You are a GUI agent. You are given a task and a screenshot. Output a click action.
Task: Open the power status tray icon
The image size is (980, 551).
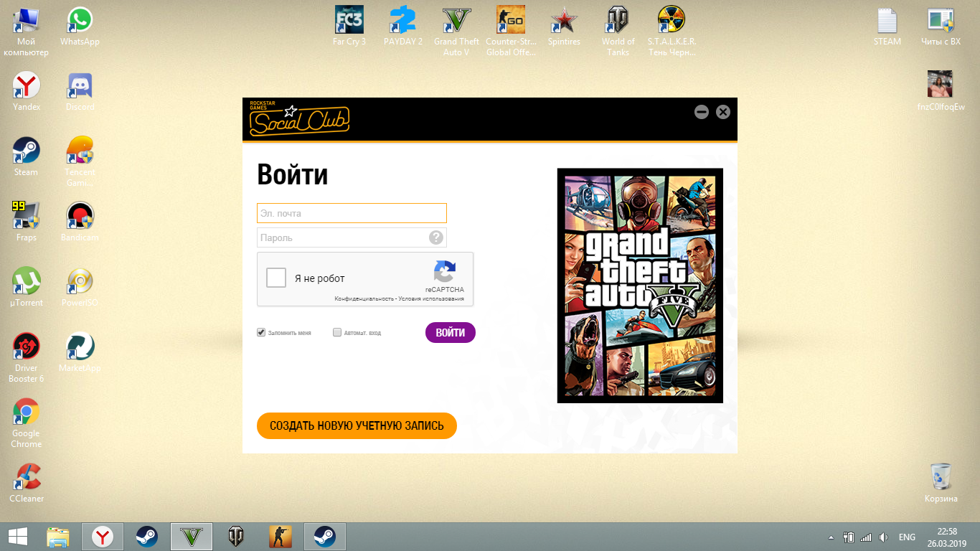[849, 537]
